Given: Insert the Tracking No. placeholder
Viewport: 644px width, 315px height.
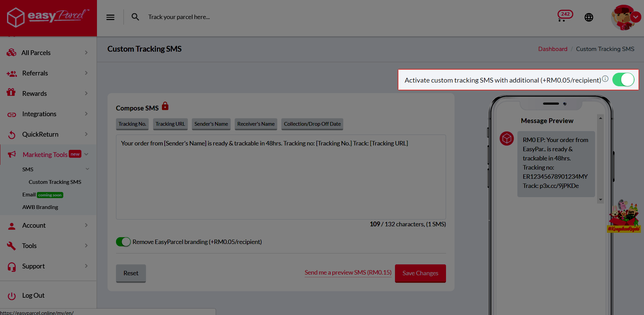Looking at the screenshot, I should click(132, 124).
